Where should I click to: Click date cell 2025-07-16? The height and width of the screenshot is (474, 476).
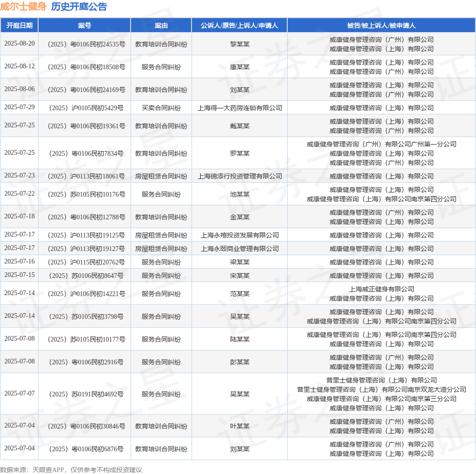[x=20, y=262]
